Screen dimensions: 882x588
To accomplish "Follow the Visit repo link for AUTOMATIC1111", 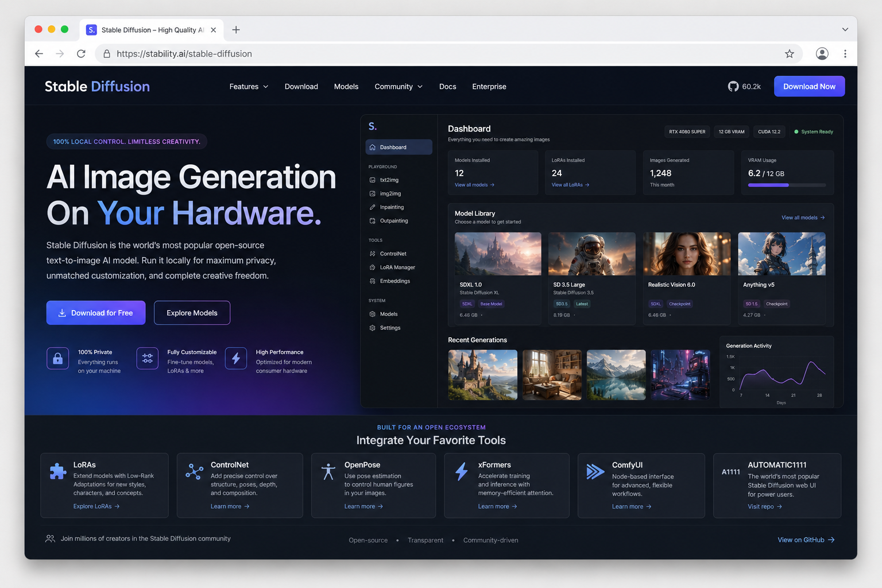I will (765, 506).
